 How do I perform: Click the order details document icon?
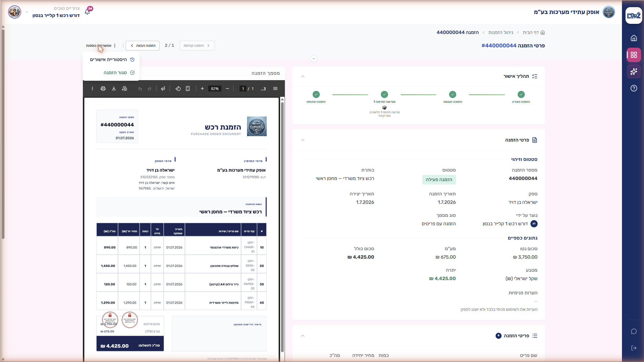(535, 140)
